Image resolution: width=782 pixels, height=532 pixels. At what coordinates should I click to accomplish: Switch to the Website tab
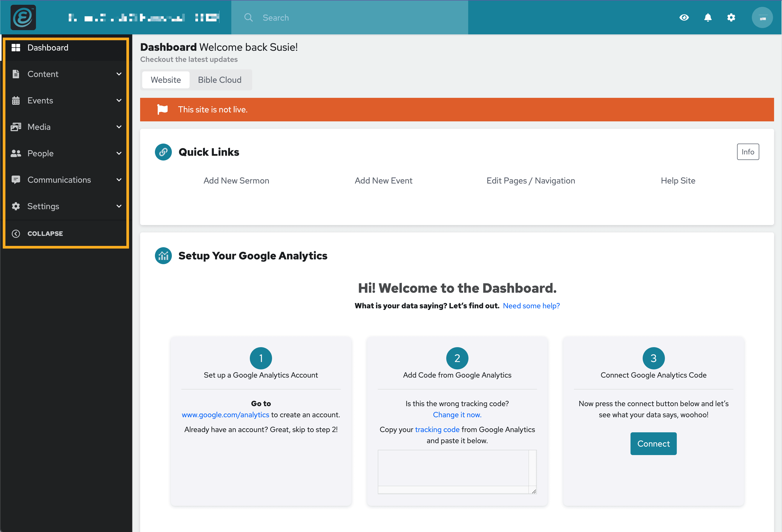[x=165, y=80]
